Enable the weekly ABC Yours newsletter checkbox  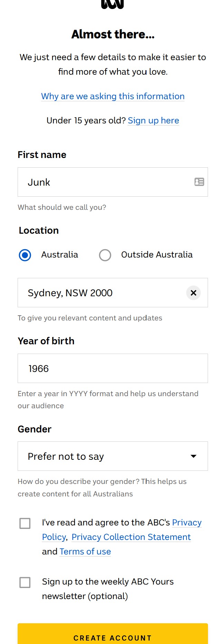tap(25, 582)
